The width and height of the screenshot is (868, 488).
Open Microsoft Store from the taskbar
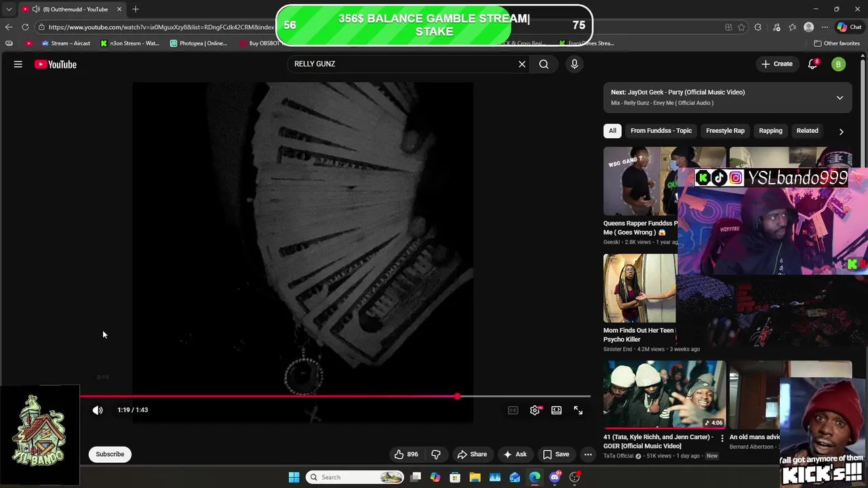[455, 477]
